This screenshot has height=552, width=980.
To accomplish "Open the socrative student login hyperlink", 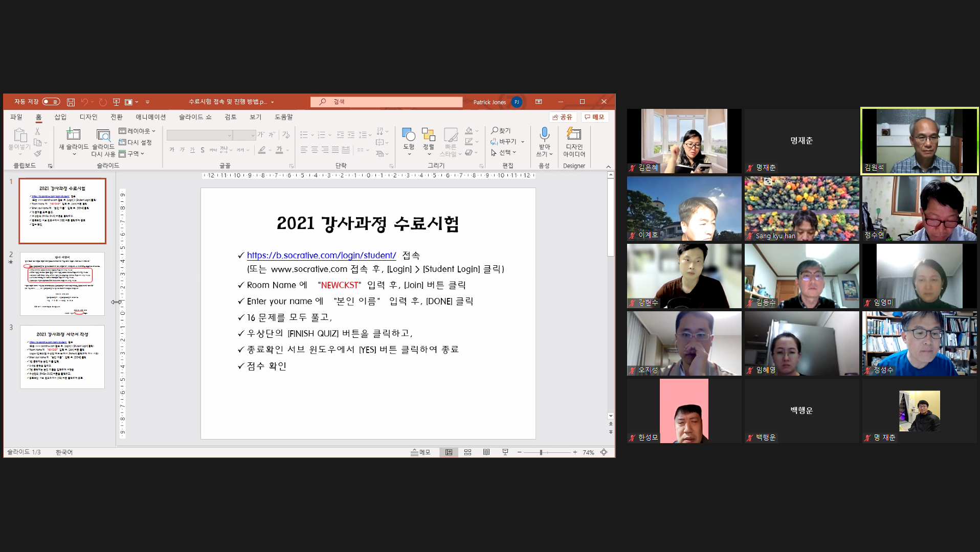I will tap(321, 255).
